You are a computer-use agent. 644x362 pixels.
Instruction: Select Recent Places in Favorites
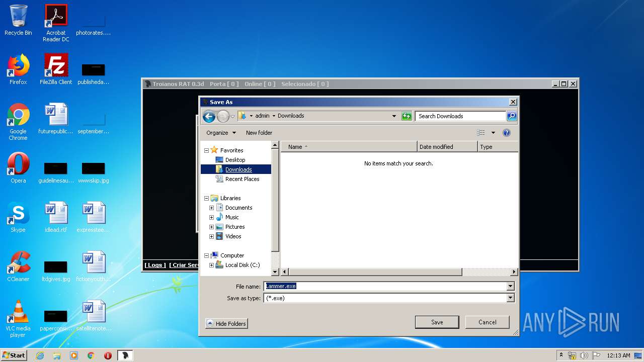[242, 179]
